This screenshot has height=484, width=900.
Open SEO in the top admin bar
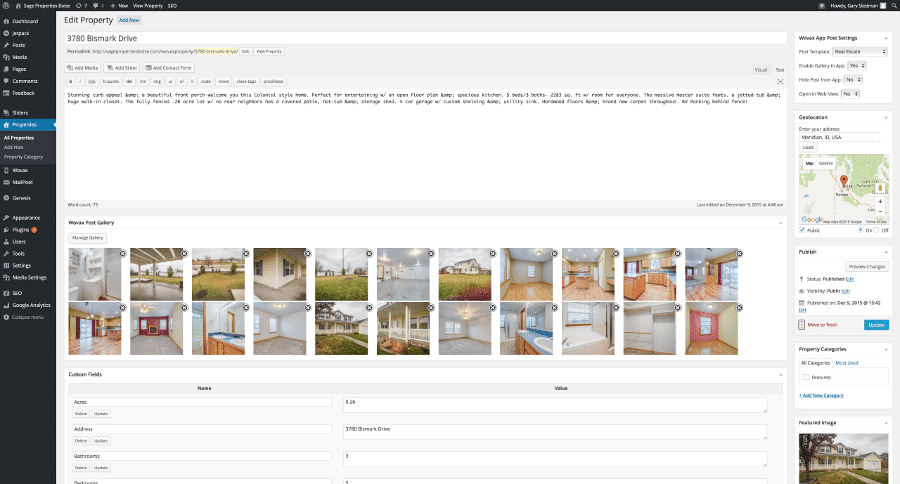click(x=172, y=6)
